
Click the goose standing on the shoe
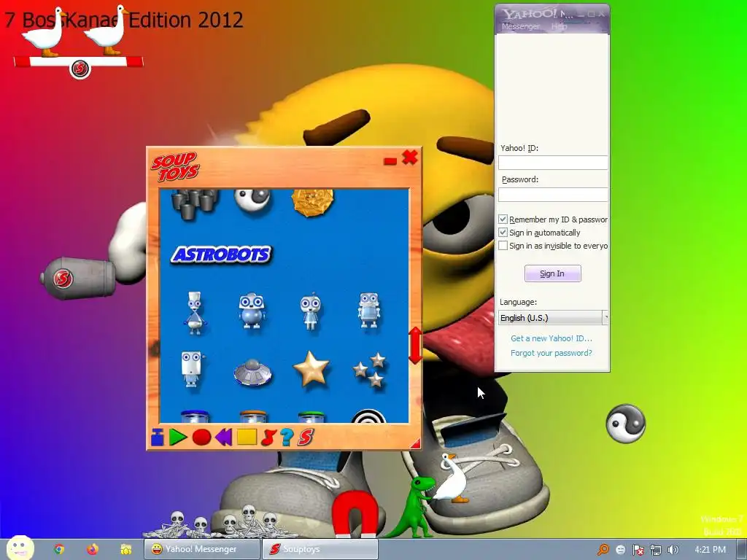tap(453, 478)
